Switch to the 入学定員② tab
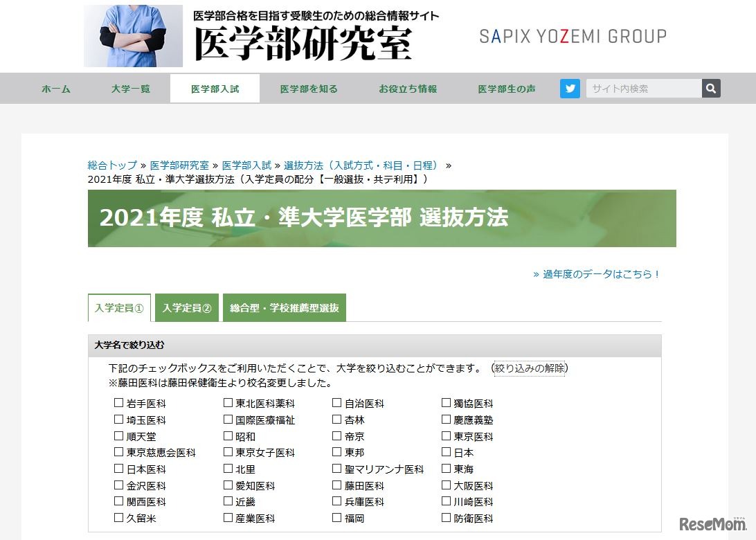 pos(187,307)
